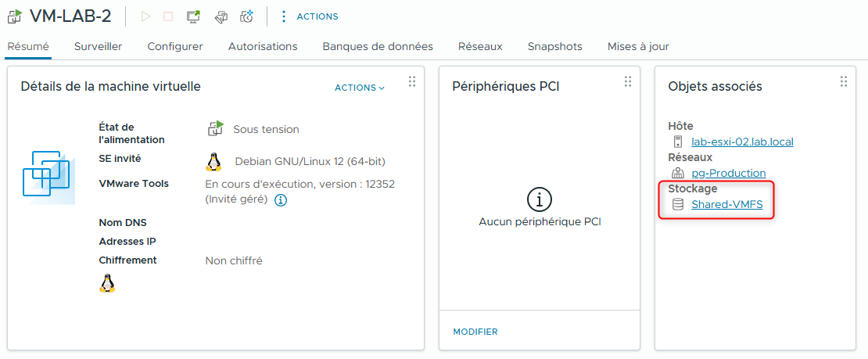Viewport: 868px width, 359px height.
Task: Click the Hôte label
Action: [680, 127]
